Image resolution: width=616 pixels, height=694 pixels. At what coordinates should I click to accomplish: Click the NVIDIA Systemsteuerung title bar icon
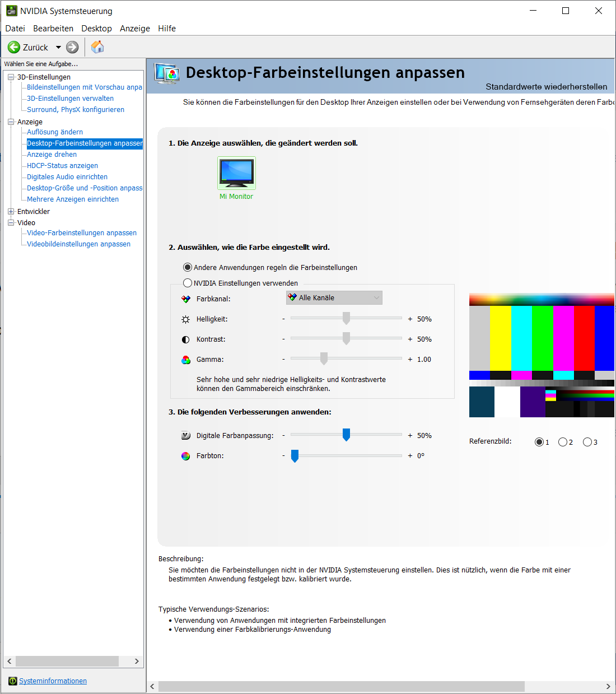point(12,11)
